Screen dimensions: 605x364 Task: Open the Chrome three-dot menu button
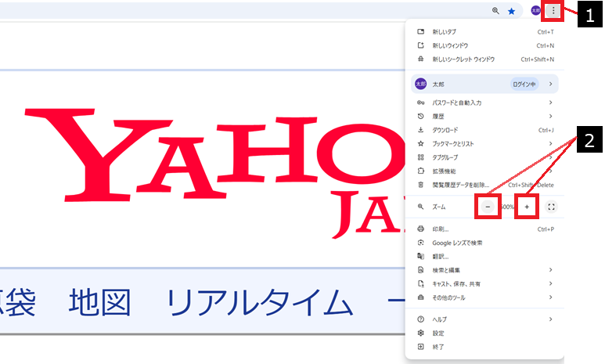553,10
